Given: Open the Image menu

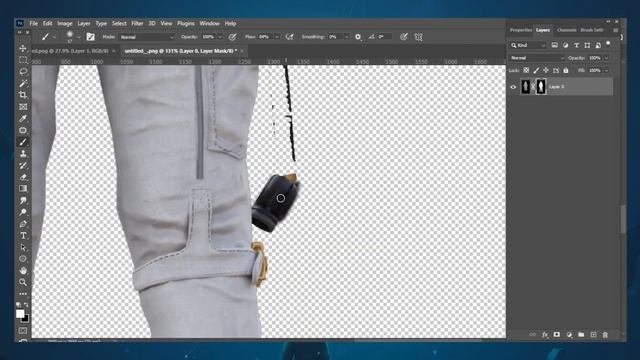Looking at the screenshot, I should 64,24.
